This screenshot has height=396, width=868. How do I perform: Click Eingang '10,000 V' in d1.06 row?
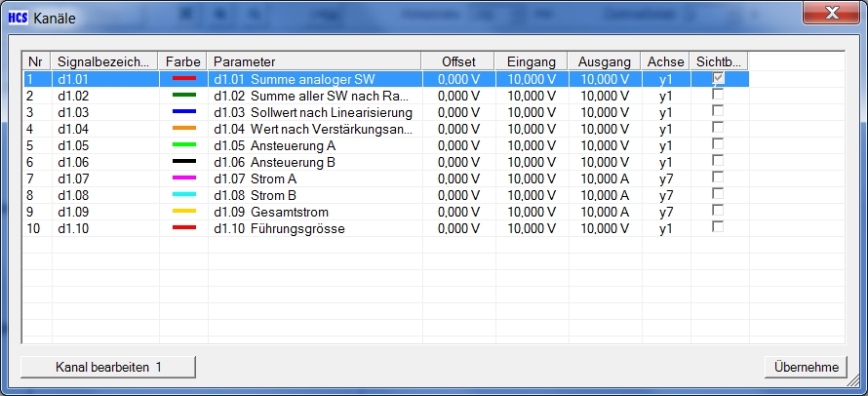(532, 162)
